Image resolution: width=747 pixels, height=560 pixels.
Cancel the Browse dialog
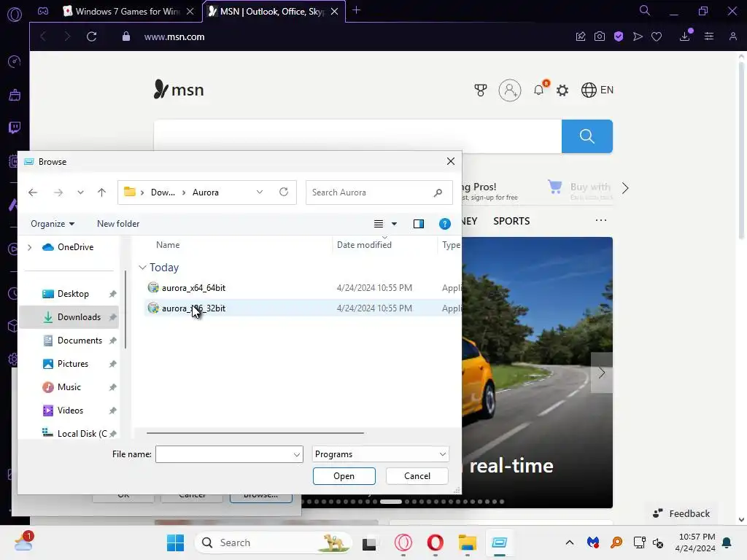point(417,476)
